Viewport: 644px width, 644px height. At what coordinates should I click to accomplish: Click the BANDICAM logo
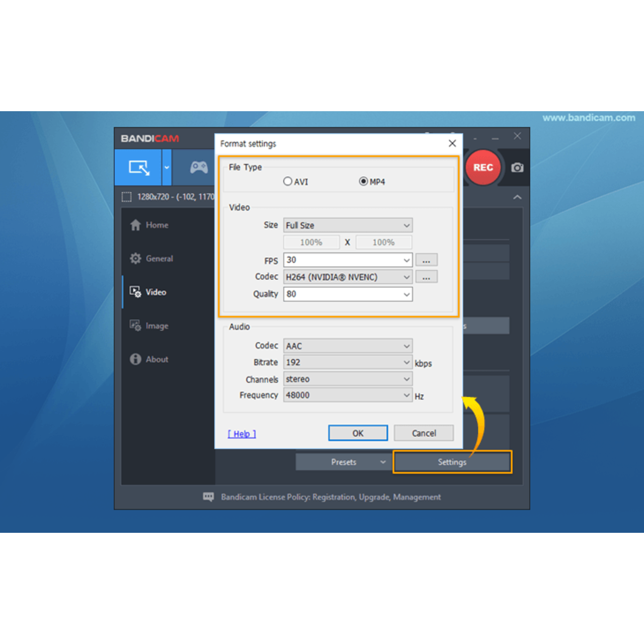click(x=150, y=138)
